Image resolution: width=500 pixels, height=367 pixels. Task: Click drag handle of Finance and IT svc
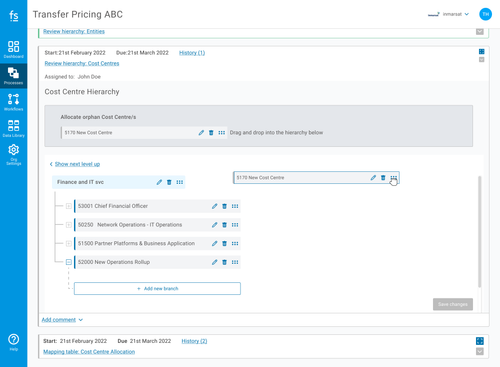180,182
